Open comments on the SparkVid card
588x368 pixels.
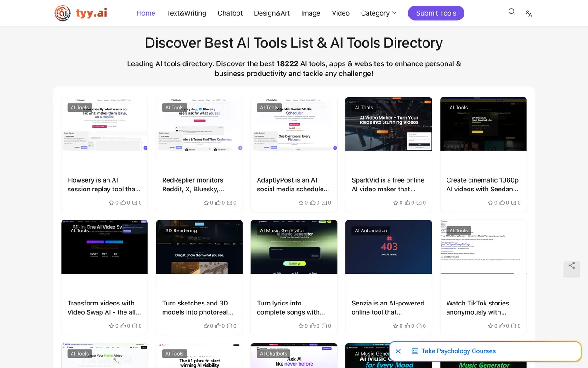tap(419, 203)
